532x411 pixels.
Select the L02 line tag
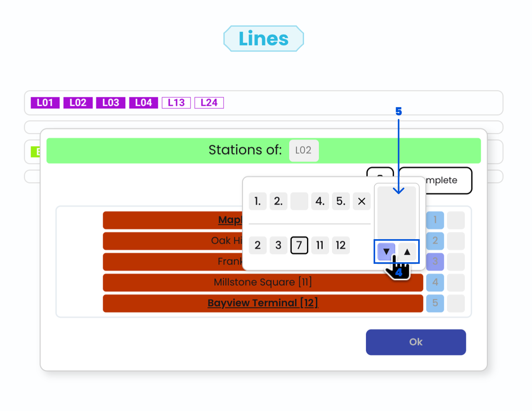coord(78,103)
